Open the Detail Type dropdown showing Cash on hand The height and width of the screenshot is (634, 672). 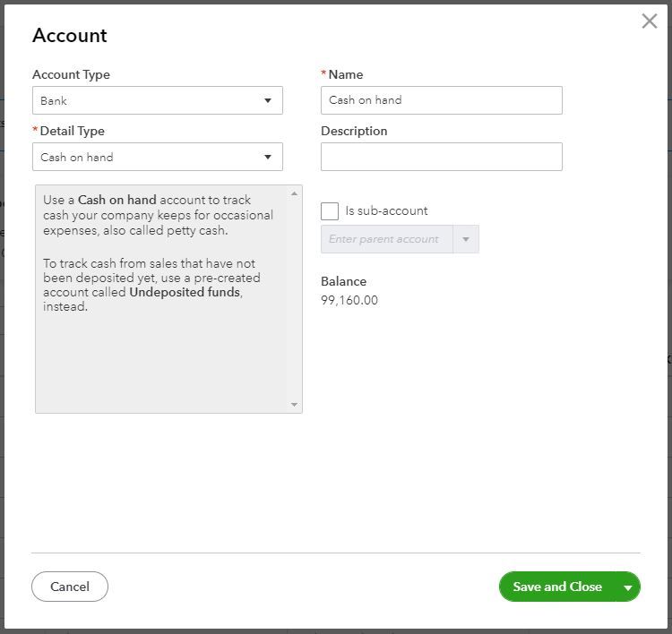(x=158, y=157)
